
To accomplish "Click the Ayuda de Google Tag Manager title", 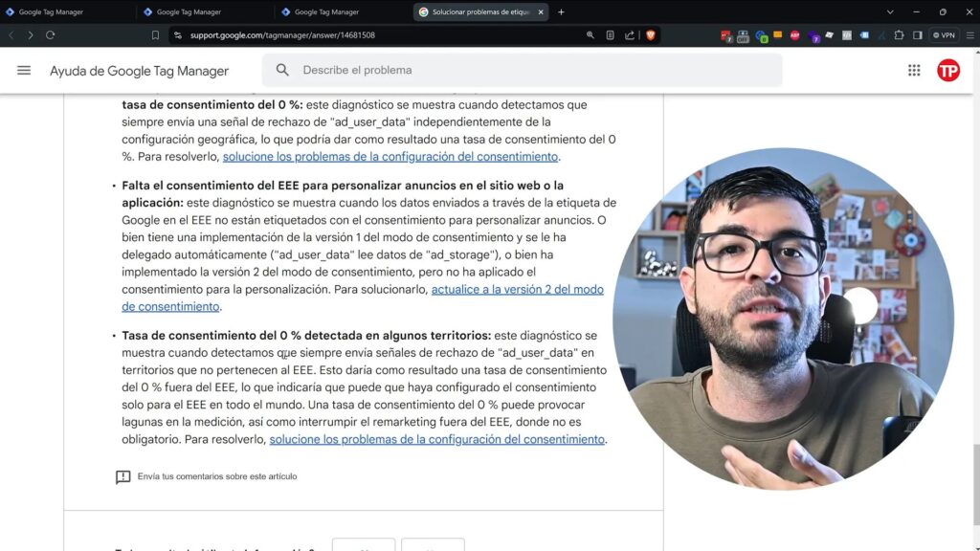I will [140, 71].
